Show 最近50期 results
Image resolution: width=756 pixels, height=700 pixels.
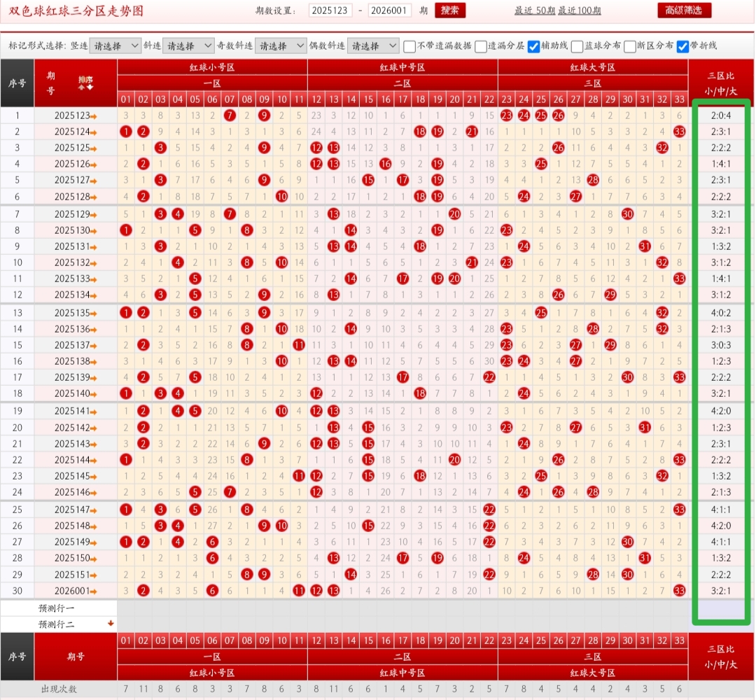coord(535,10)
